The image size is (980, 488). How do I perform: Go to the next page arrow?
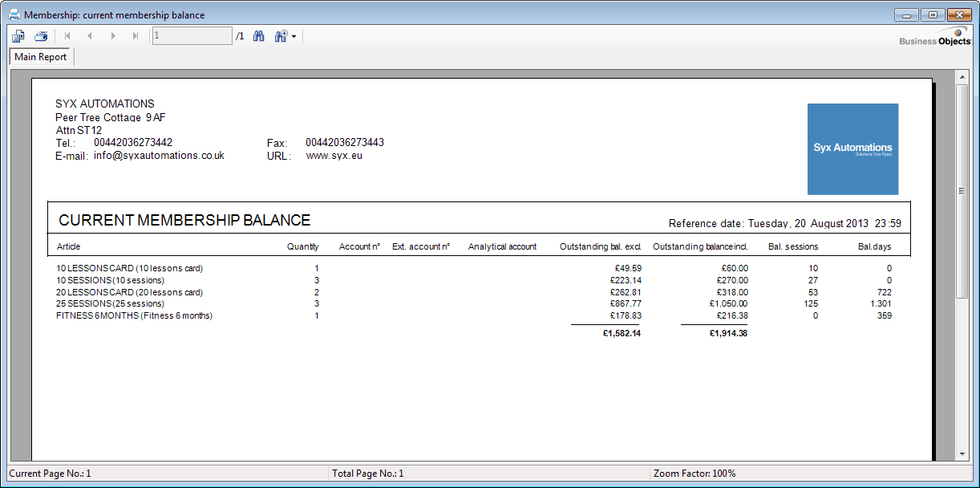click(113, 36)
